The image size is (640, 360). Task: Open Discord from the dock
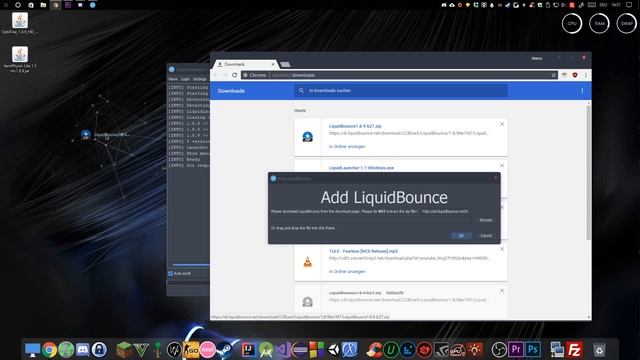point(82,350)
